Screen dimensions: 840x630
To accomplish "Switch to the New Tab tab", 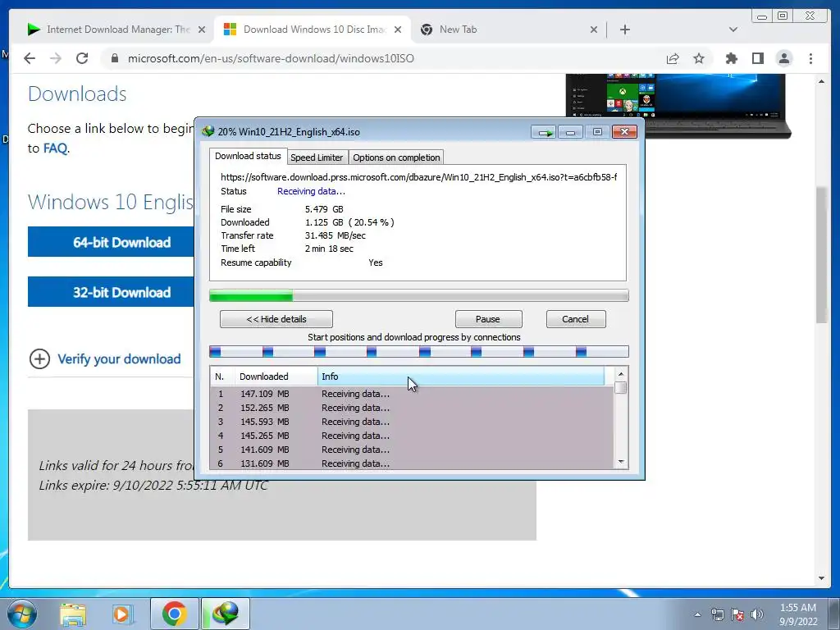I will tap(509, 30).
